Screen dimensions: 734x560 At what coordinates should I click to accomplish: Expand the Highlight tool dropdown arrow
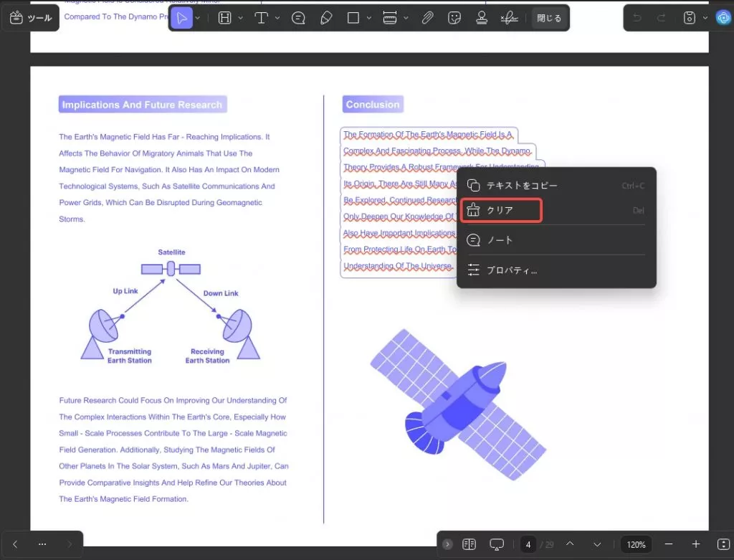(x=241, y=18)
